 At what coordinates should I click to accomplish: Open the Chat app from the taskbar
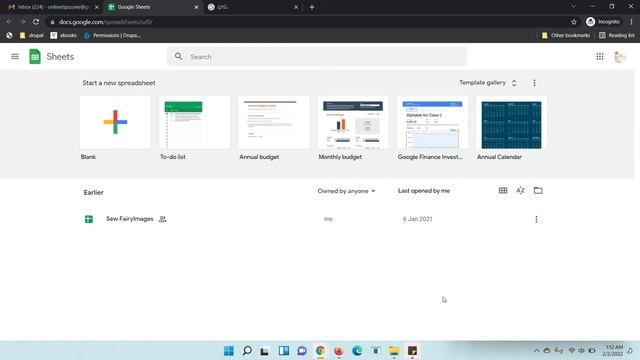click(302, 351)
